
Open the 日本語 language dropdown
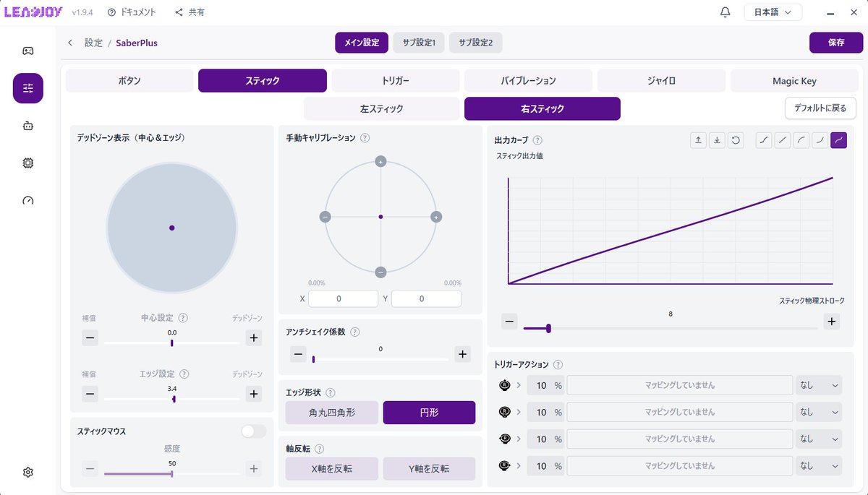click(773, 12)
